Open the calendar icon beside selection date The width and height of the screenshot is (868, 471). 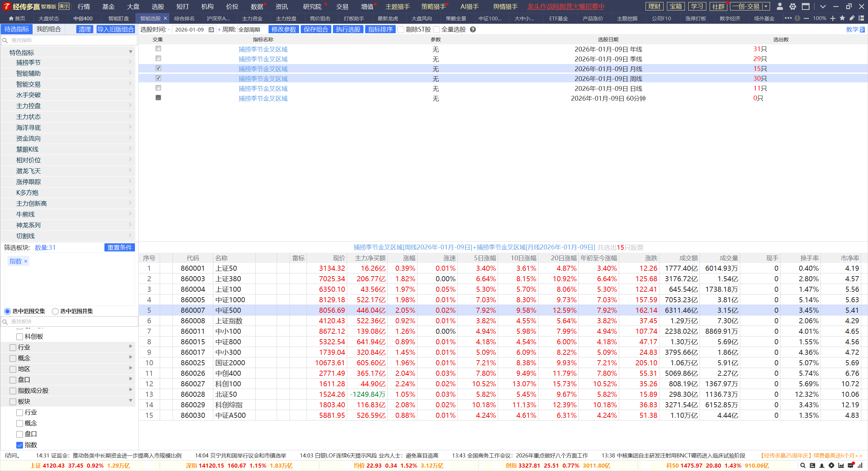pos(211,30)
